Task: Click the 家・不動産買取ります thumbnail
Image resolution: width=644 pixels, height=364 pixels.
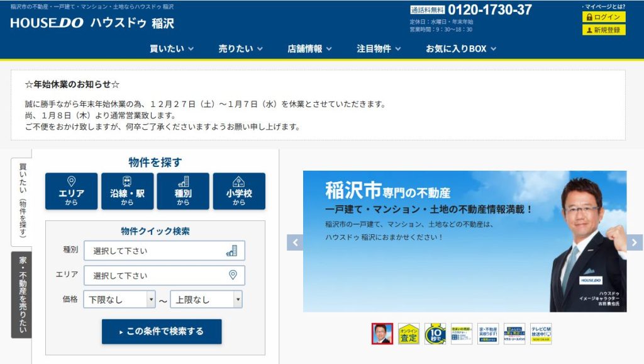Action: pyautogui.click(x=488, y=334)
